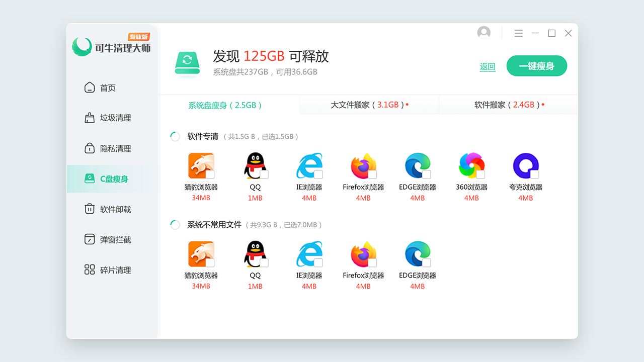Viewport: 644px width, 362px height.
Task: Click the 一键瘦身 button
Action: tap(537, 66)
